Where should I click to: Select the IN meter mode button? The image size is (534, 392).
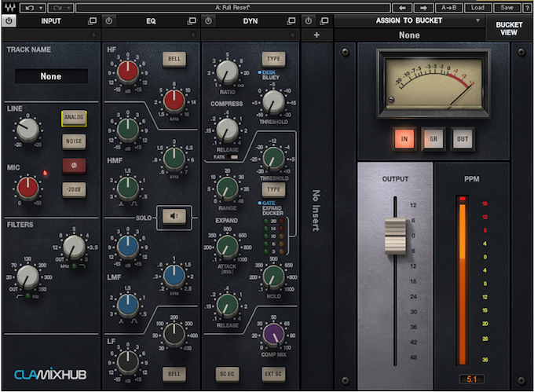coord(404,139)
